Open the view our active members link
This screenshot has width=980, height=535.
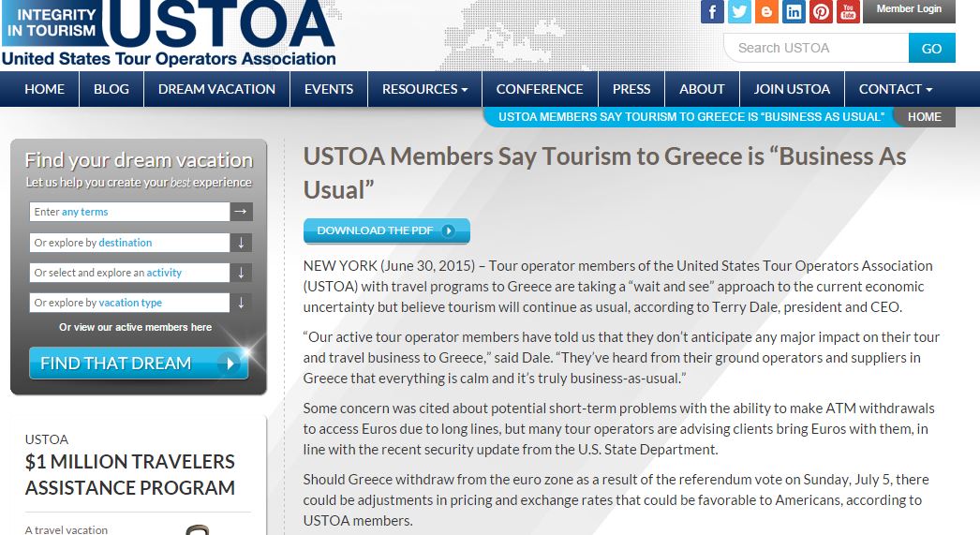coord(136,327)
